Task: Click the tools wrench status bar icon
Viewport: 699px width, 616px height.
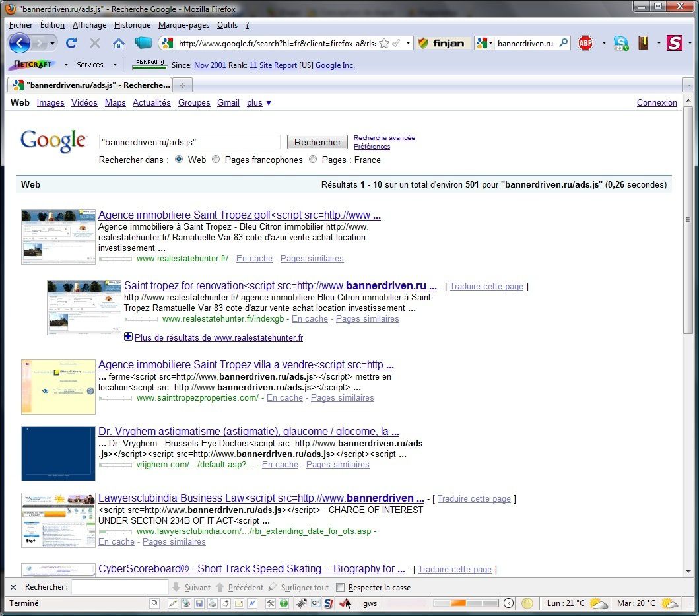Action: [x=271, y=603]
